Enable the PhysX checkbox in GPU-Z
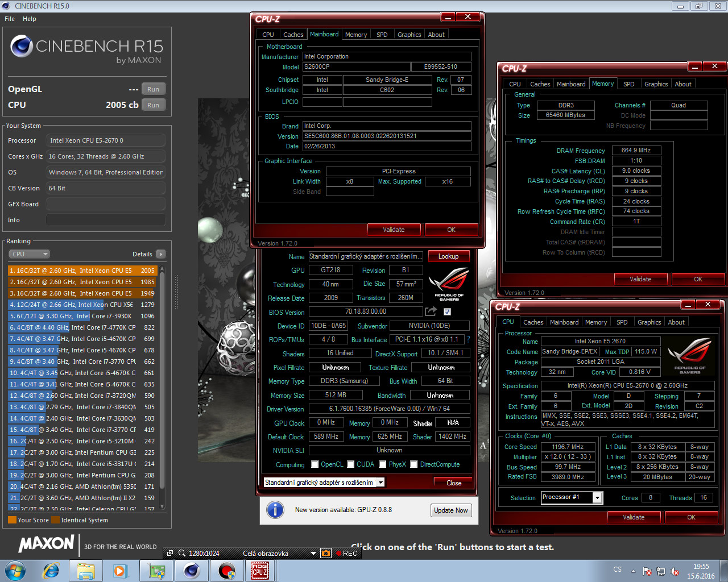The width and height of the screenshot is (728, 582). 383,464
